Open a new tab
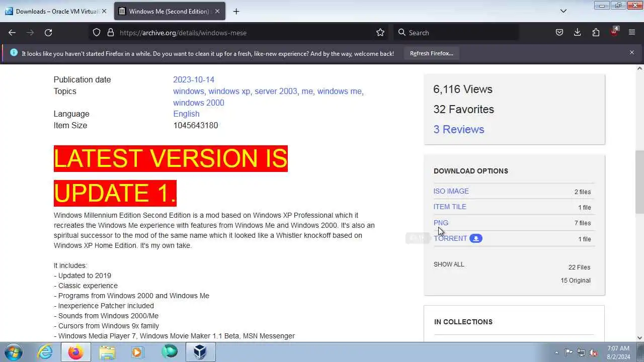This screenshot has height=362, width=644. click(236, 11)
